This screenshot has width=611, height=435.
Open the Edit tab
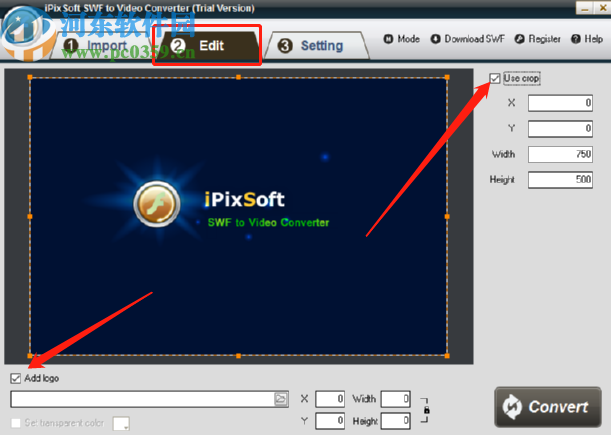[207, 46]
